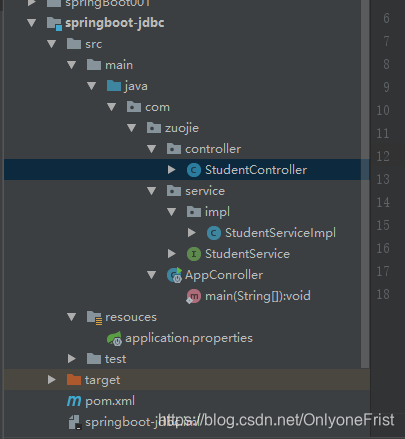405x439 pixels.
Task: Jump to main(String[]):void method
Action: click(x=258, y=296)
